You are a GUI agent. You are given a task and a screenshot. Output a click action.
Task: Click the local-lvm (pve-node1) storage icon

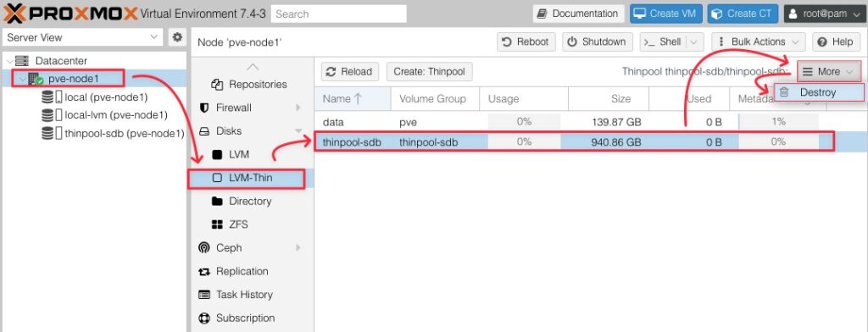point(52,115)
